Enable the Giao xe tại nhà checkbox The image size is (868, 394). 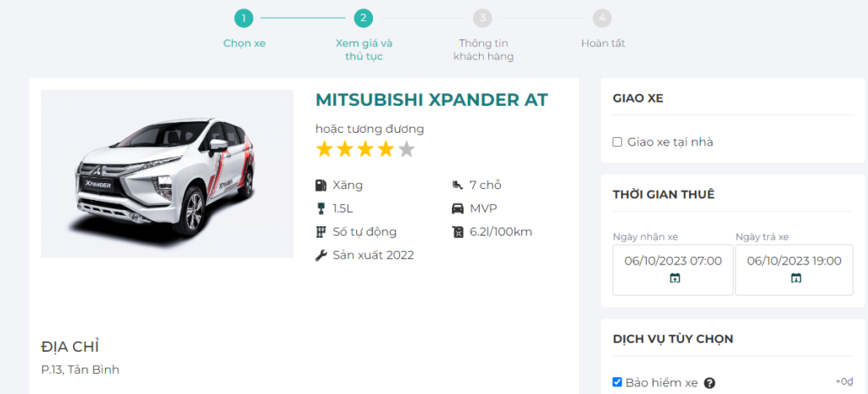617,142
